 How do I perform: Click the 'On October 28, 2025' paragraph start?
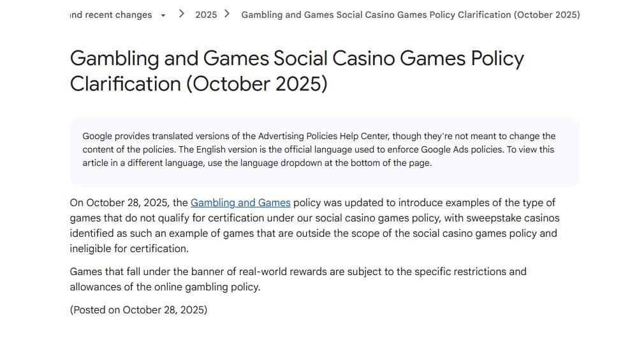(119, 203)
